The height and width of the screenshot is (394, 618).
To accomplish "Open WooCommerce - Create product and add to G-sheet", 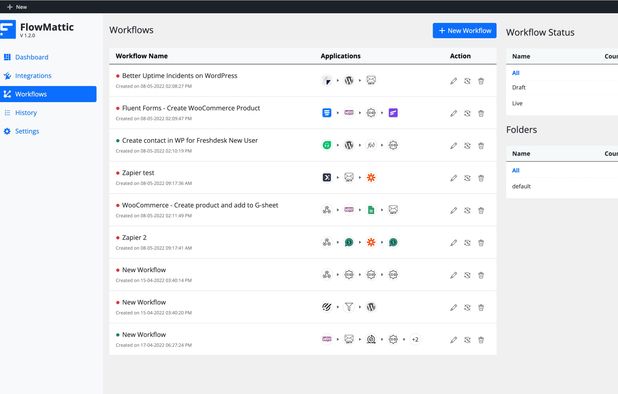I will click(x=200, y=205).
